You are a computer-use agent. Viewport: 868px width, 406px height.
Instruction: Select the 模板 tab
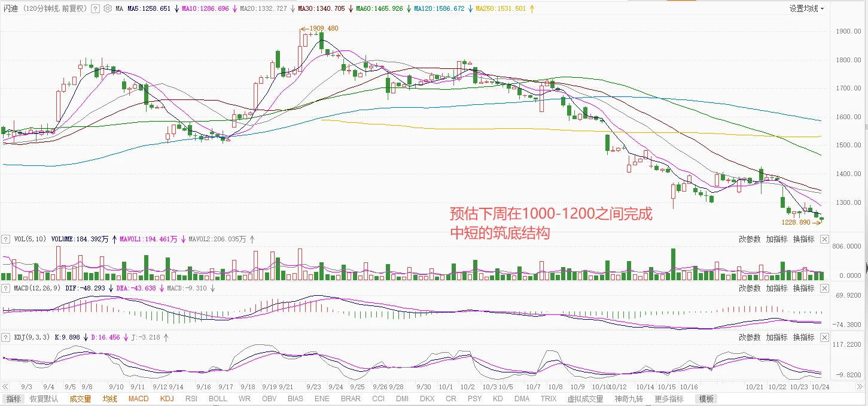(x=706, y=399)
